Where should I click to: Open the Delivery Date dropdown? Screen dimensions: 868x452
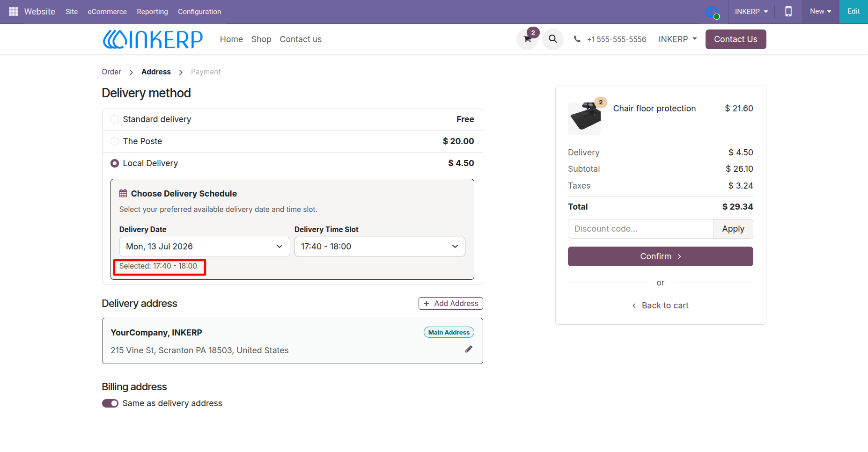coord(205,247)
